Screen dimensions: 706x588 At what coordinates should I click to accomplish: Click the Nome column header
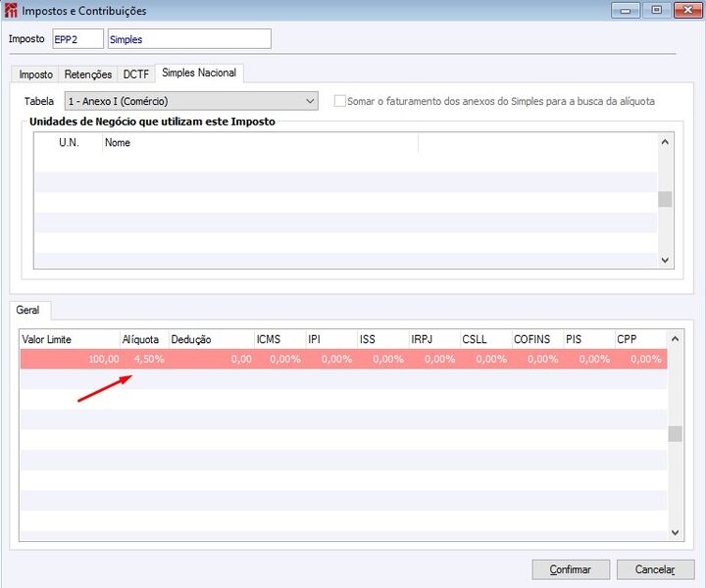click(x=260, y=143)
